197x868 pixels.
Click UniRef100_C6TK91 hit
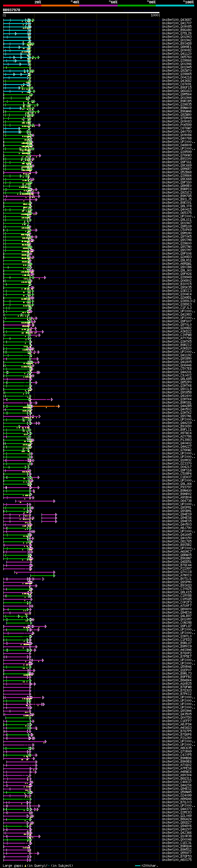[177, 84]
